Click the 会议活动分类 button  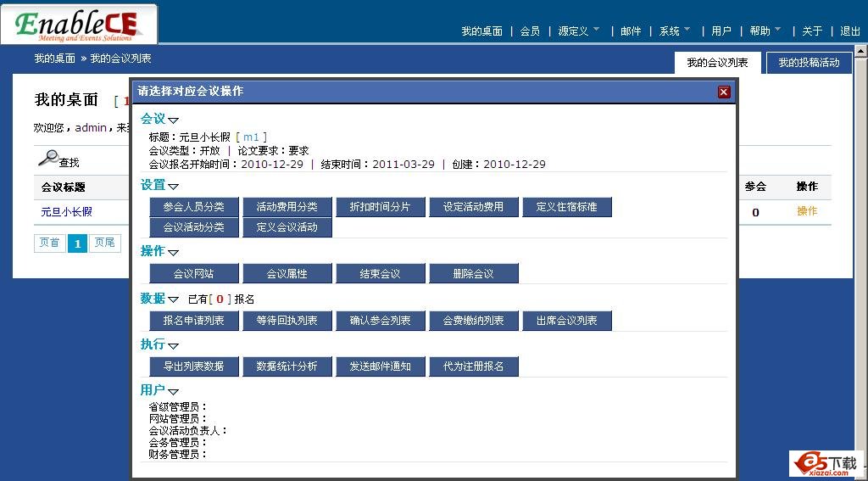tap(194, 227)
